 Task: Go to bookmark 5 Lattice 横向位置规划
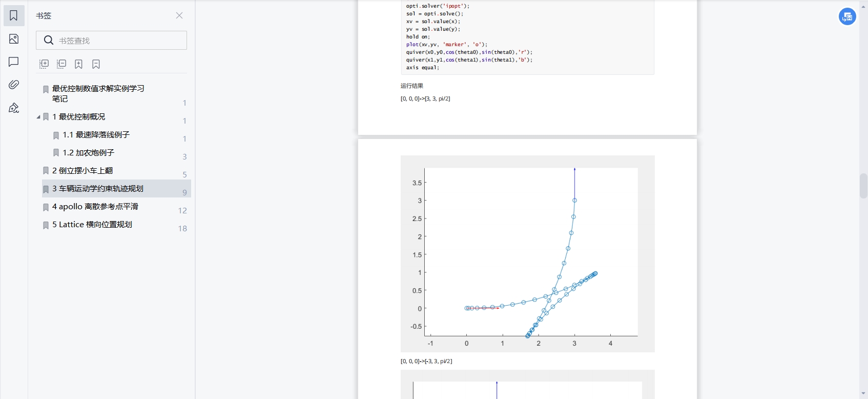[x=92, y=225]
